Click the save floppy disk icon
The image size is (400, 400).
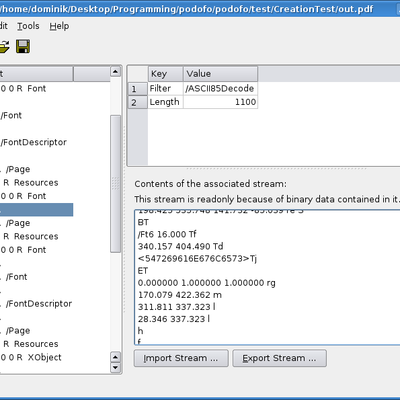(x=23, y=46)
